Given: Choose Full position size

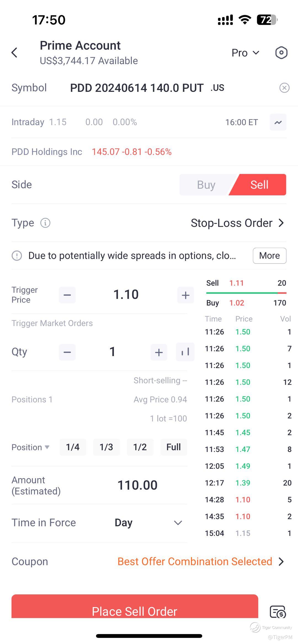Looking at the screenshot, I should (174, 447).
